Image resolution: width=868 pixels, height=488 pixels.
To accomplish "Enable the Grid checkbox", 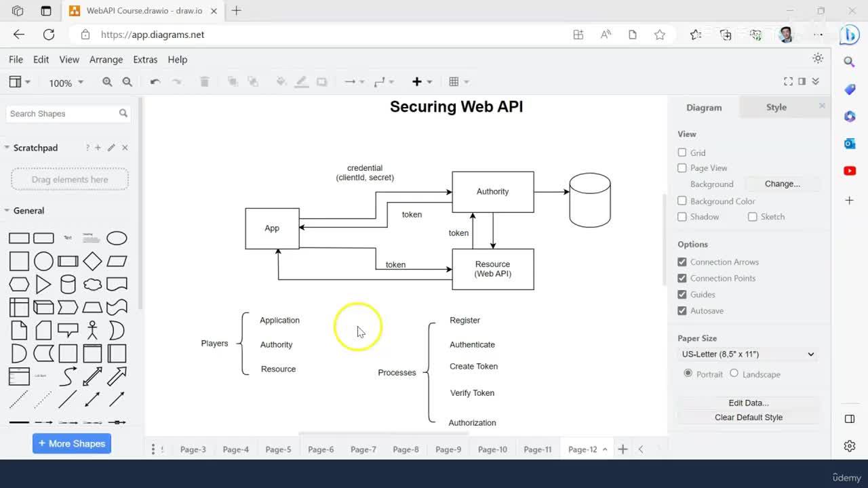I will coord(682,152).
